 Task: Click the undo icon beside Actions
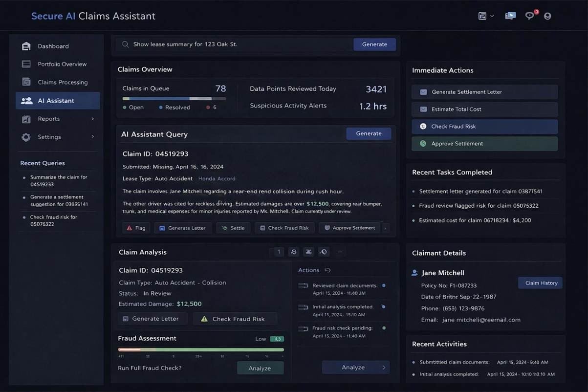[327, 270]
